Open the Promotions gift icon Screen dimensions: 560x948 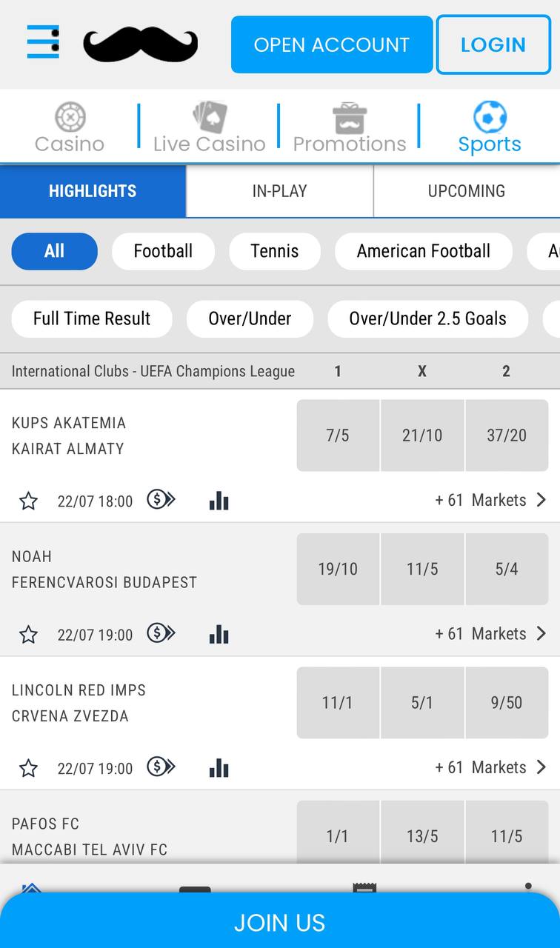[x=350, y=118]
